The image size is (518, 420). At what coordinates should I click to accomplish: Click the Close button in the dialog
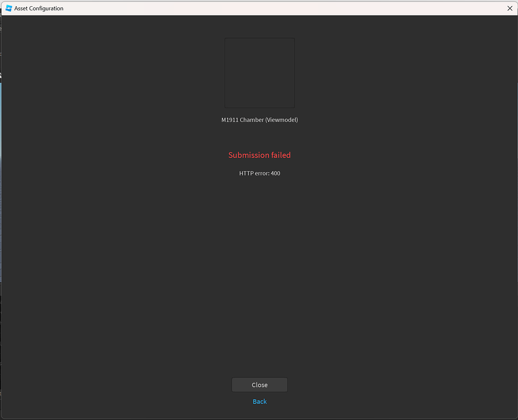pos(260,385)
